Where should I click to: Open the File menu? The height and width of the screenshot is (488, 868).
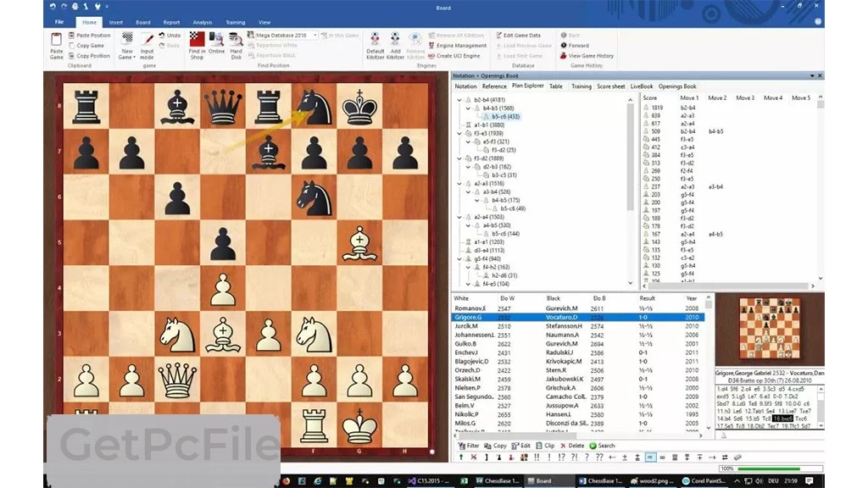[59, 22]
